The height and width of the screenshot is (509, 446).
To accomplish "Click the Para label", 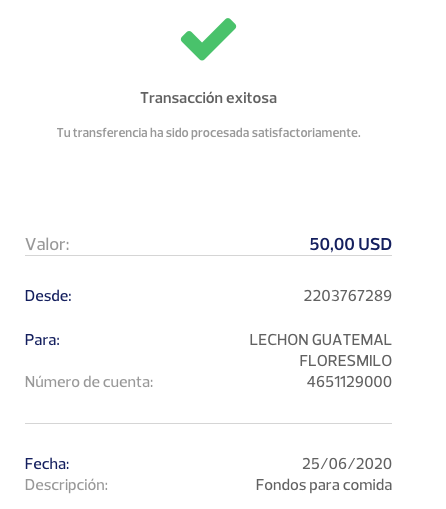I will coord(42,340).
